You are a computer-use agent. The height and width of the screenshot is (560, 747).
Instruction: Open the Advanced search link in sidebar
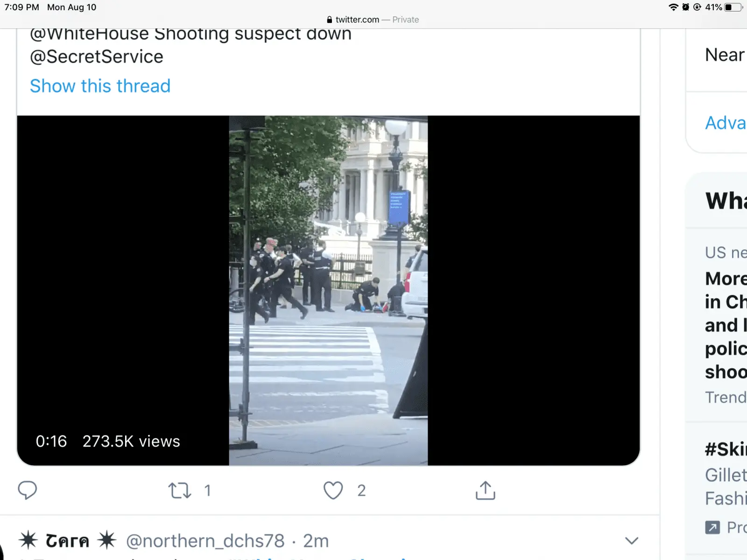(726, 123)
